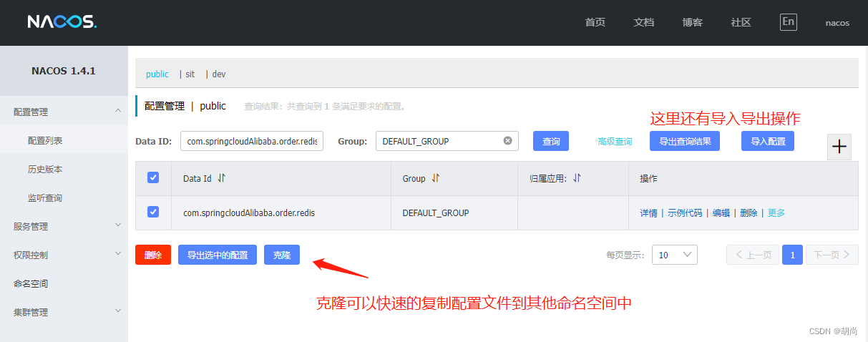Click the 克隆 button
Viewport: 868px width, 342px height.
(x=282, y=255)
